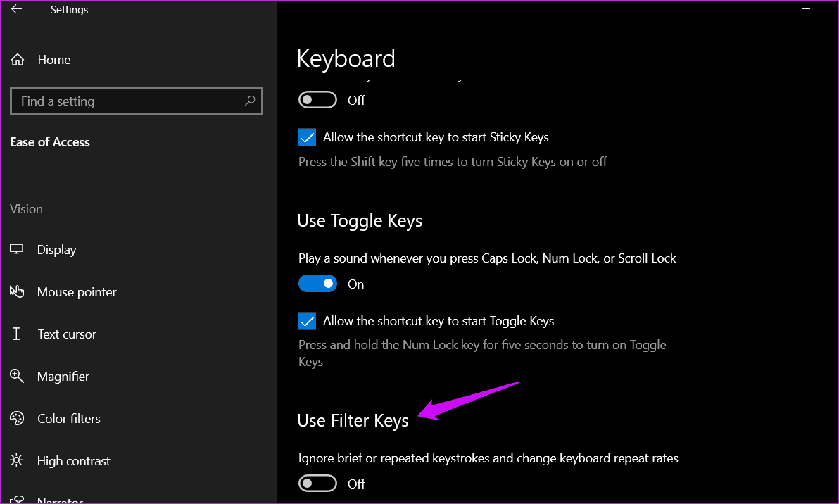Uncheck Allow the shortcut key to start Sticky Keys
The width and height of the screenshot is (839, 504).
pos(307,137)
